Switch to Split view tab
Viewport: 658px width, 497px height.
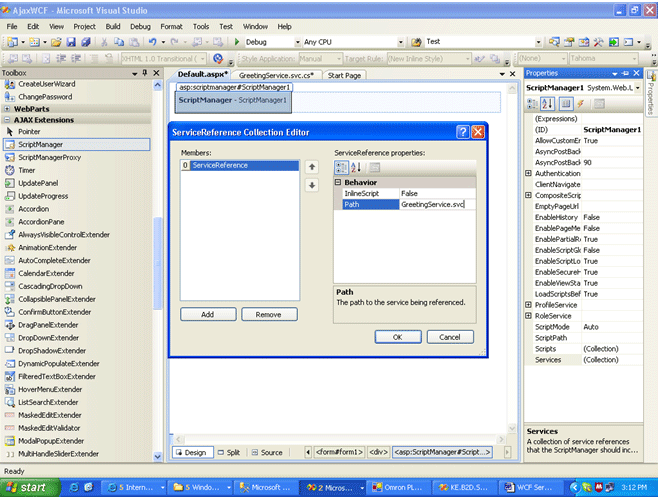click(229, 453)
